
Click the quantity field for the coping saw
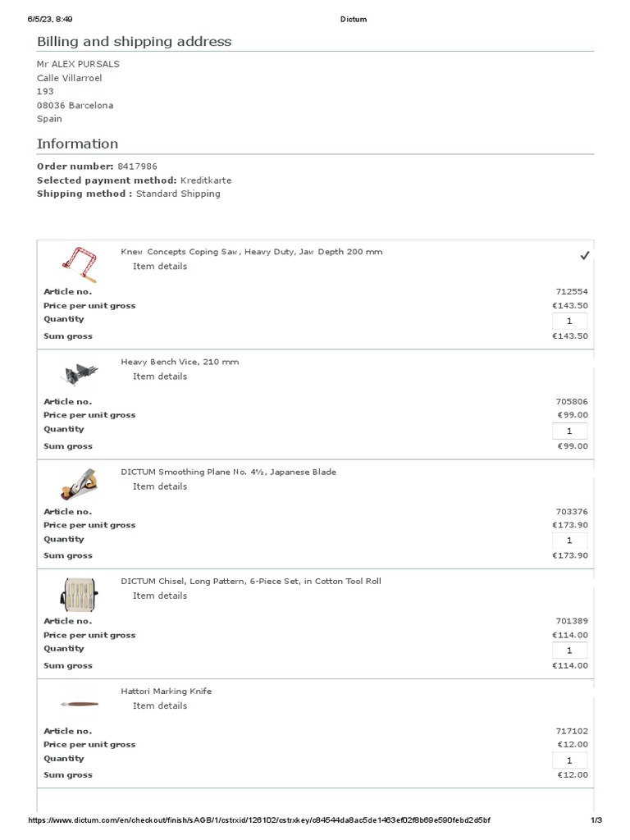pyautogui.click(x=569, y=321)
